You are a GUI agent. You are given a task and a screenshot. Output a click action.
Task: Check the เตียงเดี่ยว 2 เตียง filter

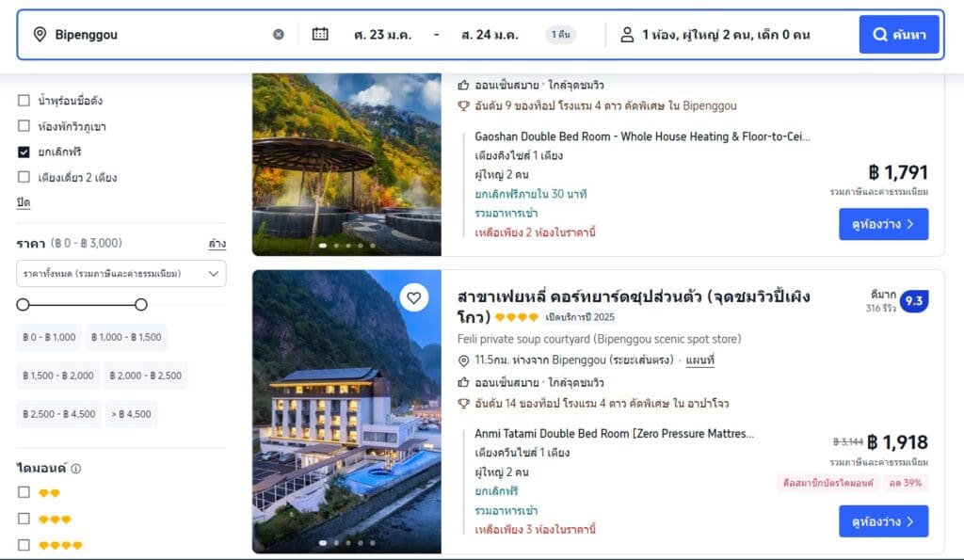[x=24, y=177]
